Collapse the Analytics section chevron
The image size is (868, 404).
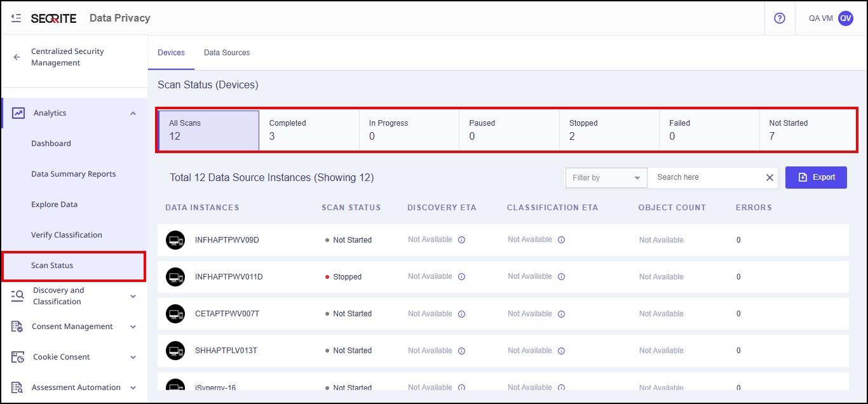tap(133, 113)
